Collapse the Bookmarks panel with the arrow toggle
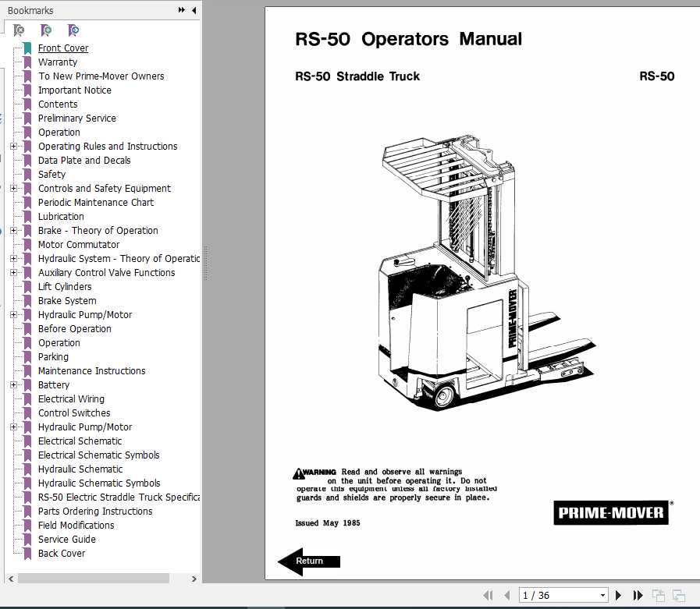700x609 pixels. click(x=194, y=10)
